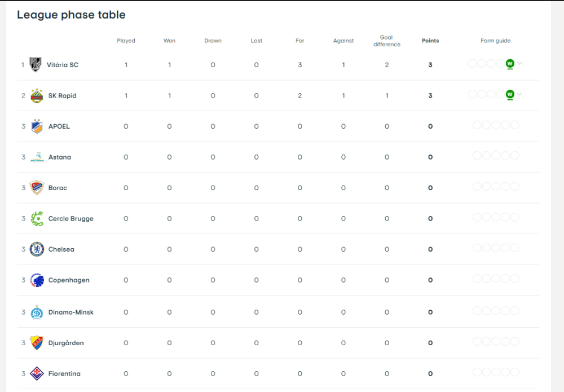Click the Played column header

click(126, 41)
